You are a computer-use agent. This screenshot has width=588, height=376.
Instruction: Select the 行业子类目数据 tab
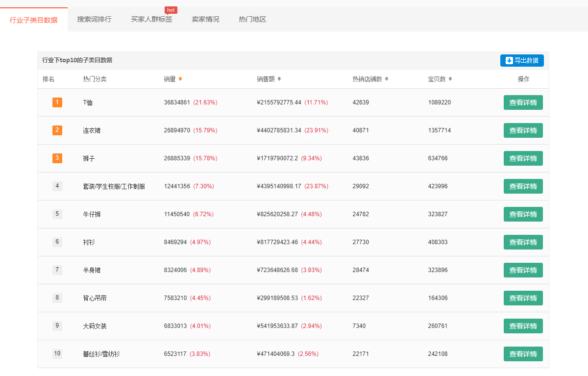[33, 20]
